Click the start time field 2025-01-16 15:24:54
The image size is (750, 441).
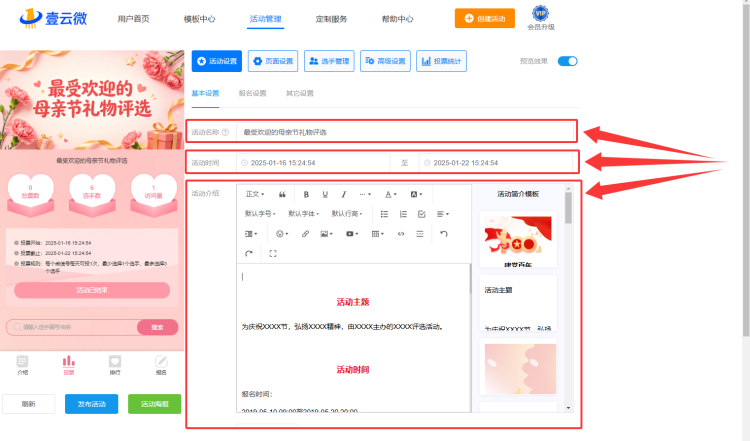click(313, 163)
